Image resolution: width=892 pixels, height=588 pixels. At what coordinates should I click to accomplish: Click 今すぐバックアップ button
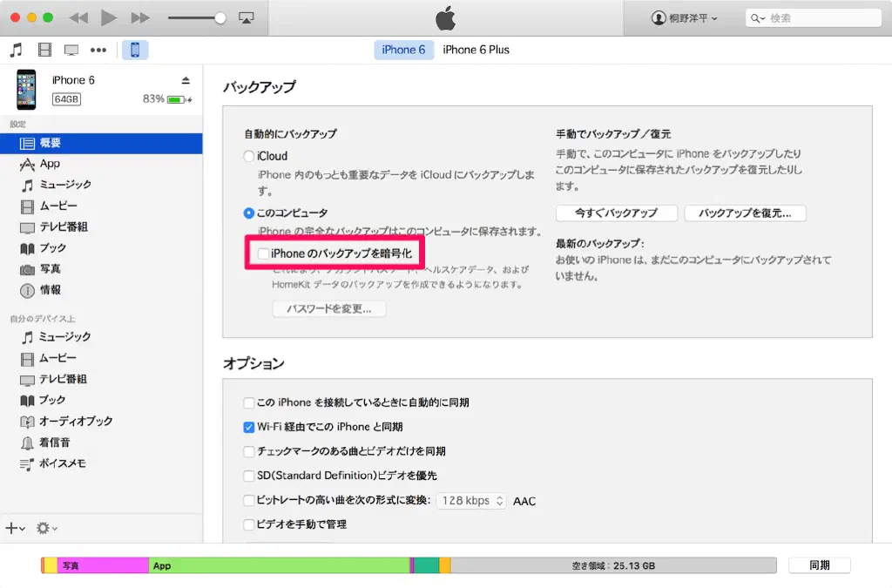click(x=615, y=213)
